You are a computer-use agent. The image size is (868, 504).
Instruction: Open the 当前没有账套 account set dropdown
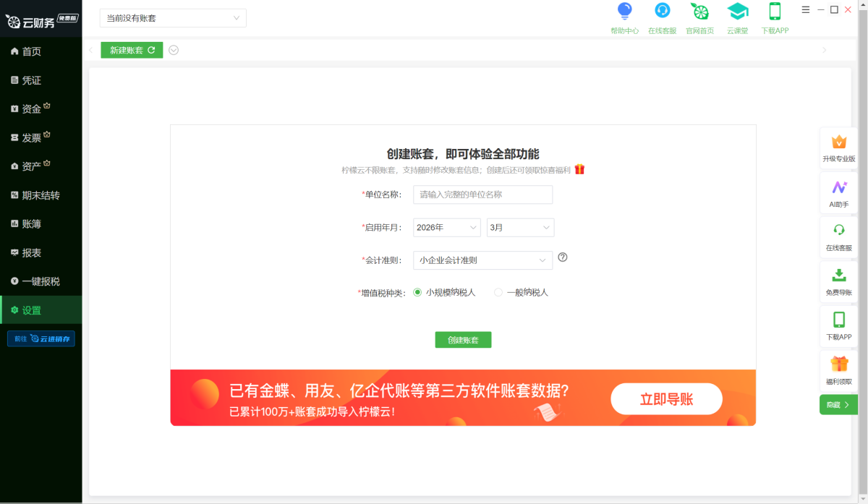(172, 17)
